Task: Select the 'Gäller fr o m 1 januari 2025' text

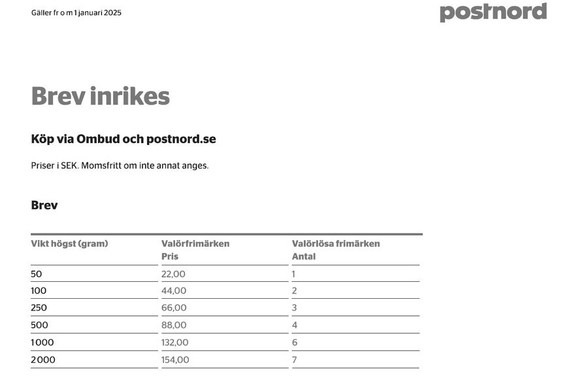Action: pyautogui.click(x=76, y=13)
